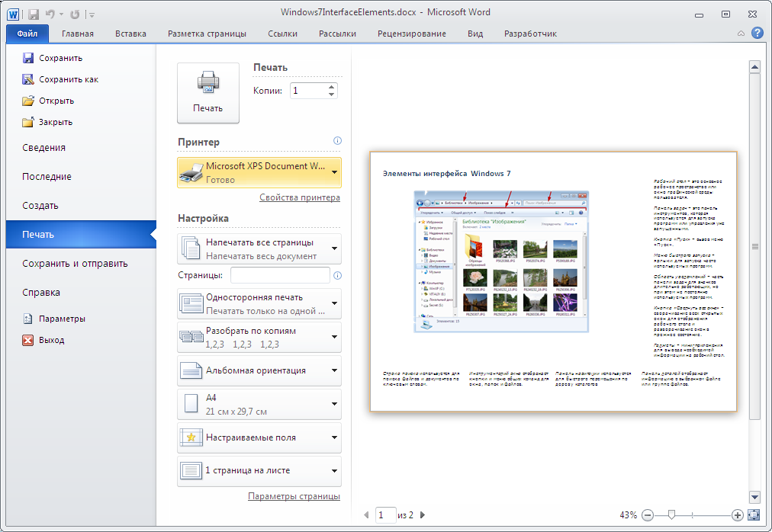Image resolution: width=772 pixels, height=532 pixels.
Task: Click the Undo icon in Quick Access toolbar
Action: [x=50, y=14]
